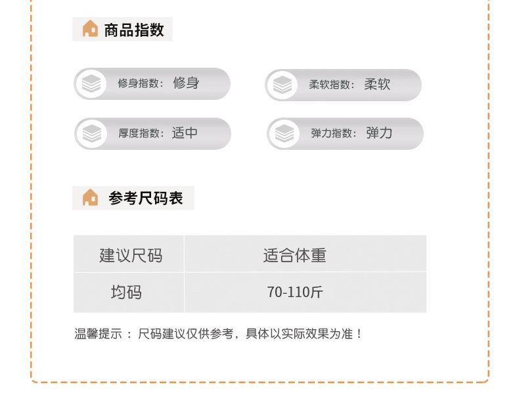This screenshot has height=420, width=519.
Task: Click the 弹力 value in elasticity pill
Action: click(x=379, y=133)
